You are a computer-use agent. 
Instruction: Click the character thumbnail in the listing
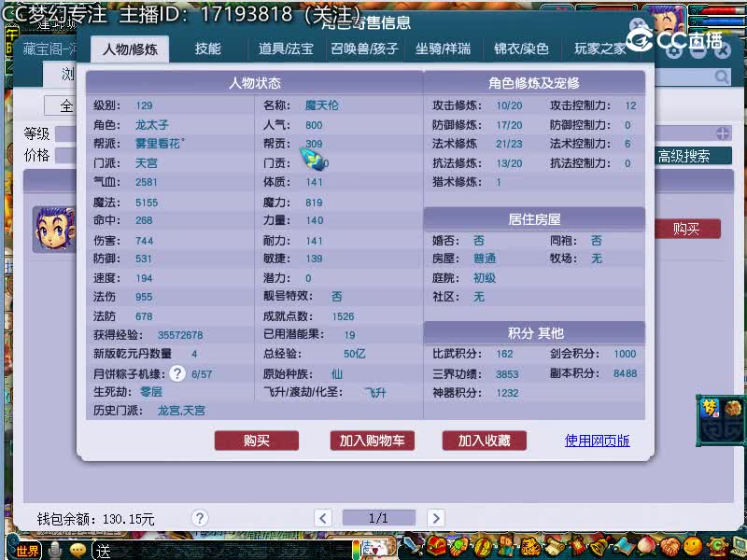[53, 229]
